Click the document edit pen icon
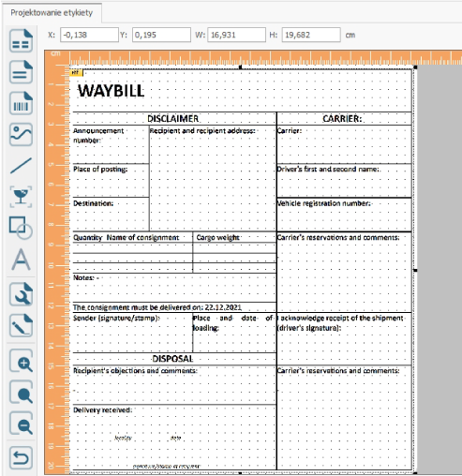The height and width of the screenshot is (476, 462). pos(21,325)
